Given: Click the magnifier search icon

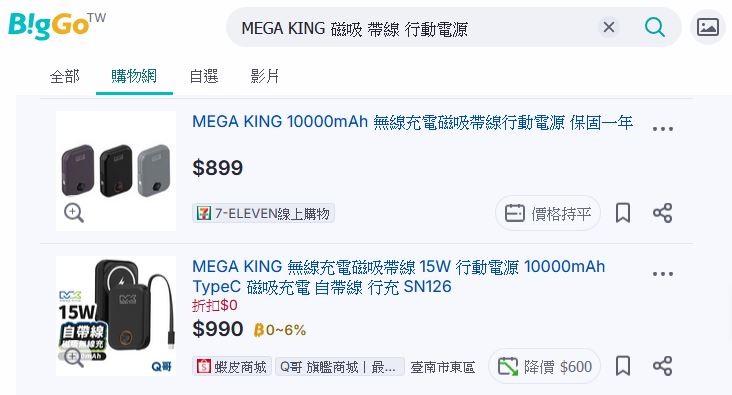Looking at the screenshot, I should [x=655, y=27].
